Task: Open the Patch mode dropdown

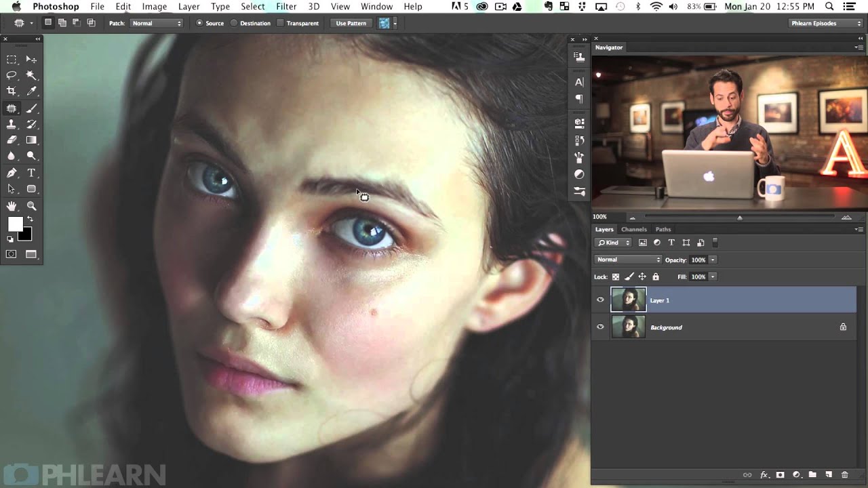Action: pos(157,23)
